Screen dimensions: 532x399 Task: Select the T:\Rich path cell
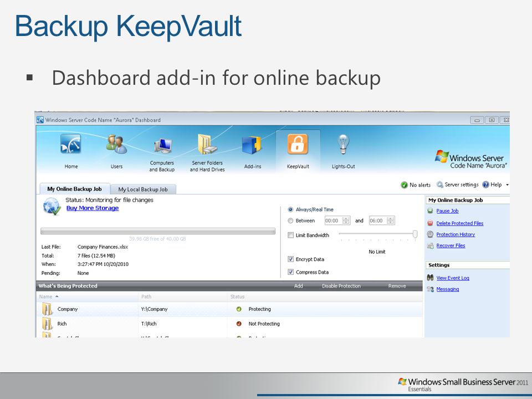coord(149,324)
